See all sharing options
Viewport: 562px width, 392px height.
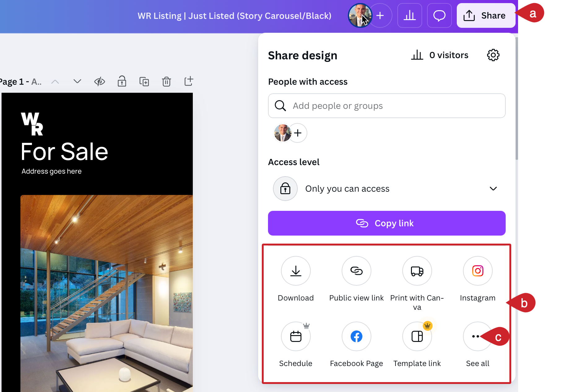pos(478,336)
